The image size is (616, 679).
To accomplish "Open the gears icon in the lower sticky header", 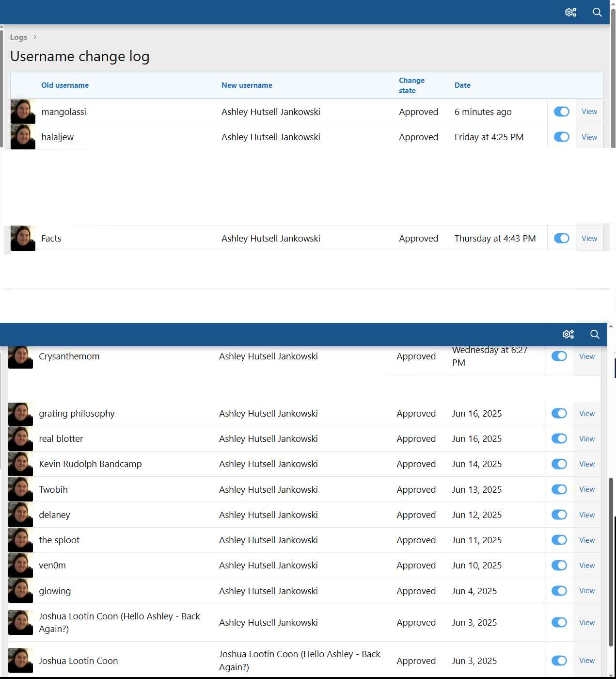I will (x=568, y=334).
